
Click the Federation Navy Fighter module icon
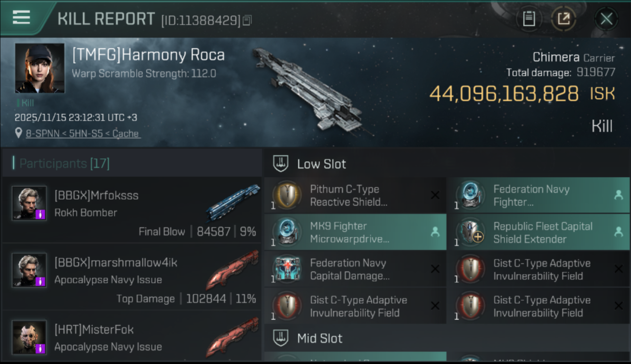(x=470, y=195)
